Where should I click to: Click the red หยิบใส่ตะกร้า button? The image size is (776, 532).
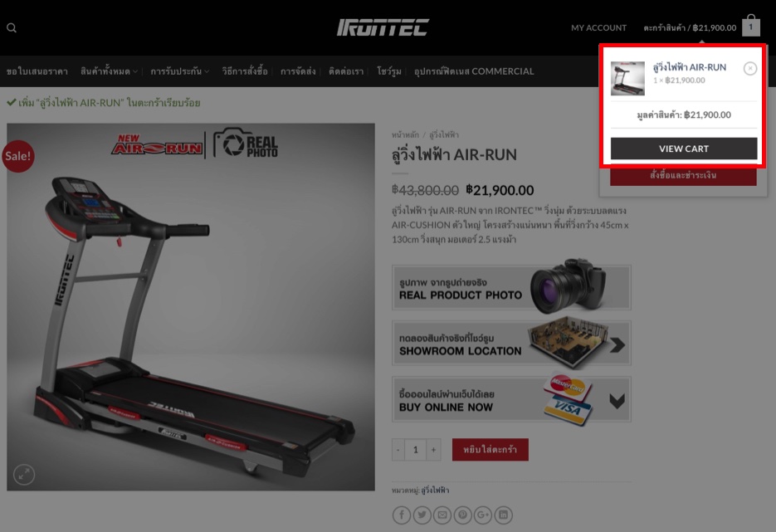point(490,449)
